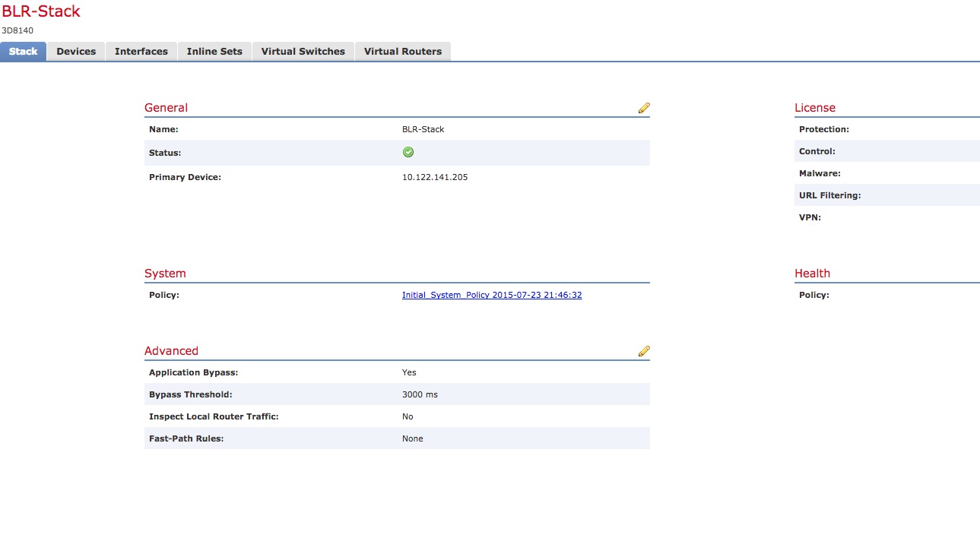The height and width of the screenshot is (554, 980).
Task: Click the License section heading
Action: 815,108
